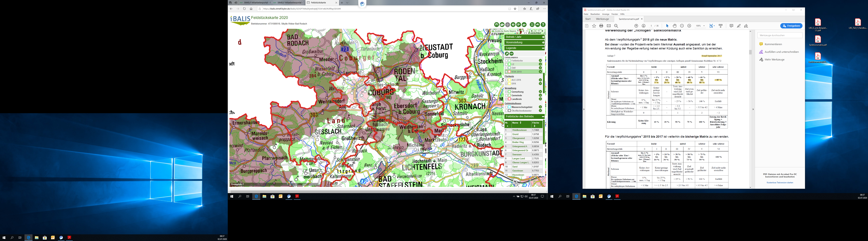Open options menu icon for Gemarkung layer
This screenshot has height=241, width=868.
click(x=540, y=92)
